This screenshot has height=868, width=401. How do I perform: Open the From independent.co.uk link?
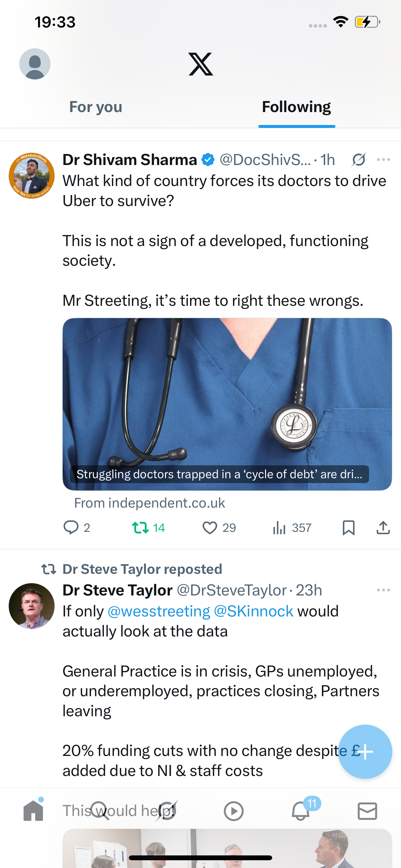149,503
